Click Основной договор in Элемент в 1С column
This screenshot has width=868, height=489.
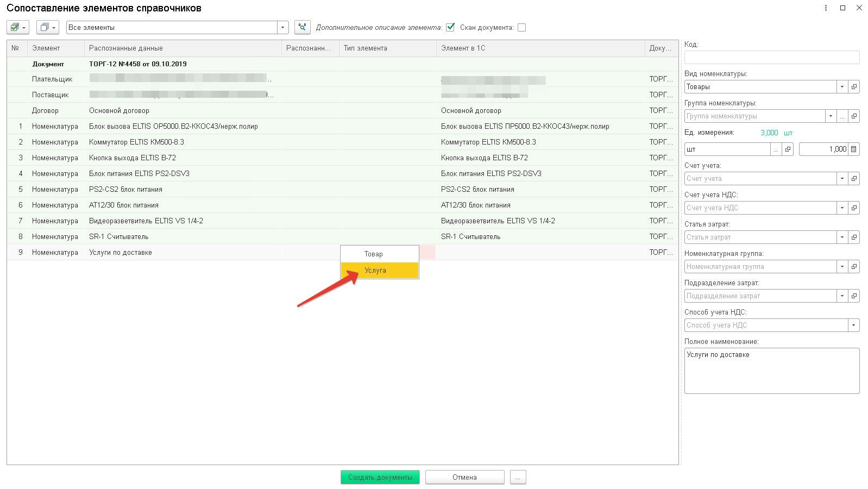point(540,111)
